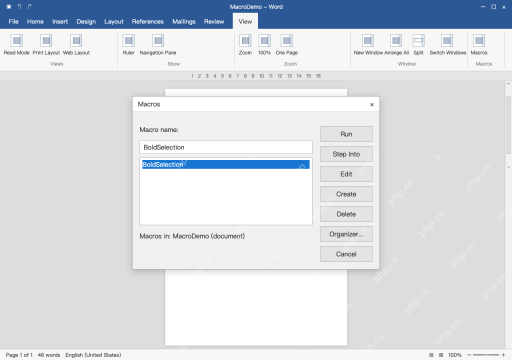Open the Mailings tab
This screenshot has width=512, height=360.
184,22
